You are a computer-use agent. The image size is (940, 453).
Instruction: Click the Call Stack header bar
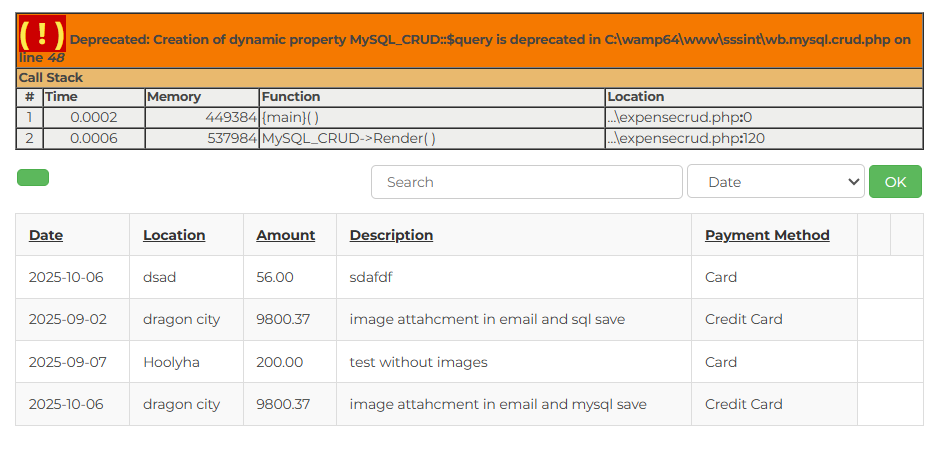pyautogui.click(x=470, y=77)
